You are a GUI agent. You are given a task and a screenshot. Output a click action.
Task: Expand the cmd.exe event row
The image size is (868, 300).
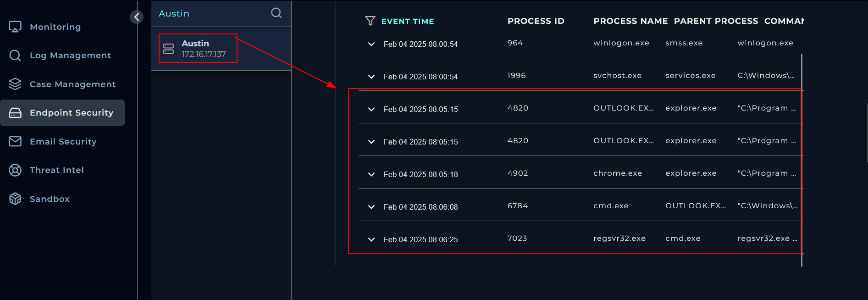371,207
